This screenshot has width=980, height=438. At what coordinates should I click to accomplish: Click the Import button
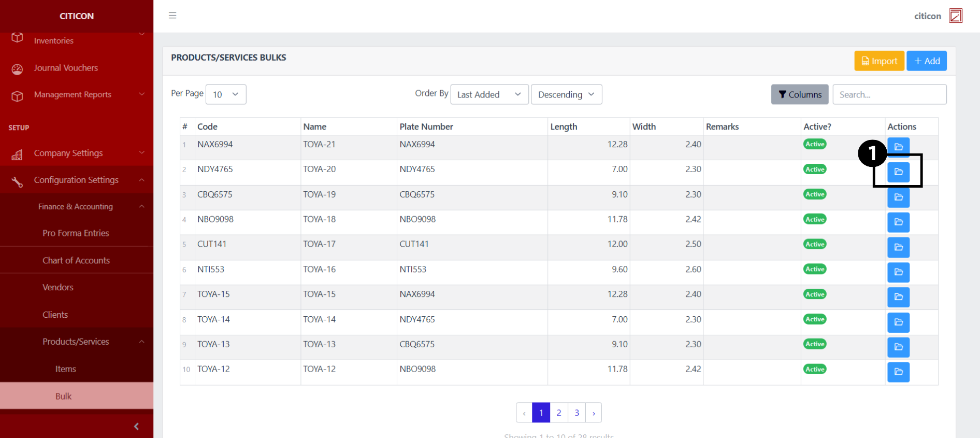point(879,61)
